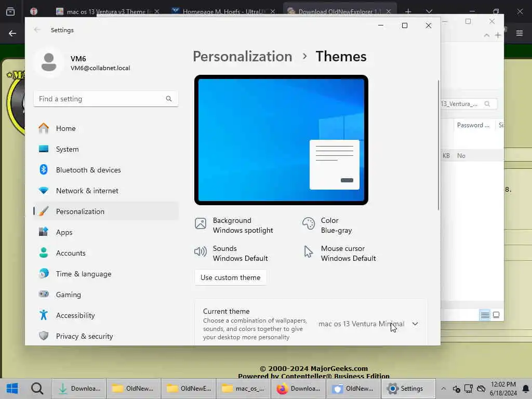
Task: Select details list view icon in archive window
Action: (x=485, y=315)
